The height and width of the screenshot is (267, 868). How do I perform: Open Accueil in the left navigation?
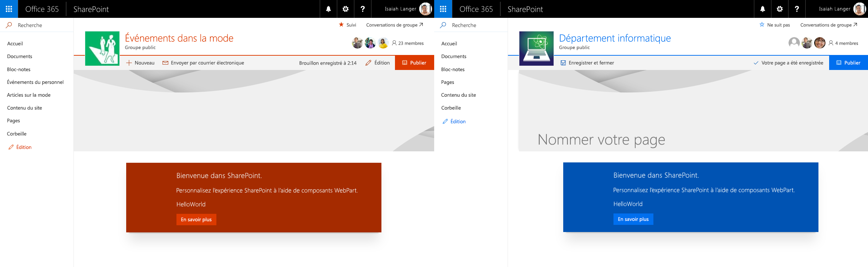pos(15,44)
